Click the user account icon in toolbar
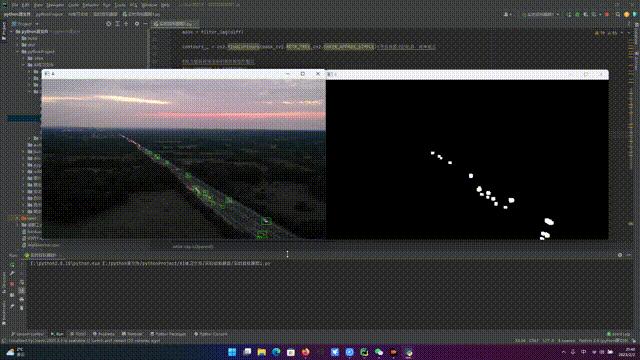This screenshot has width=640, height=360. click(507, 14)
